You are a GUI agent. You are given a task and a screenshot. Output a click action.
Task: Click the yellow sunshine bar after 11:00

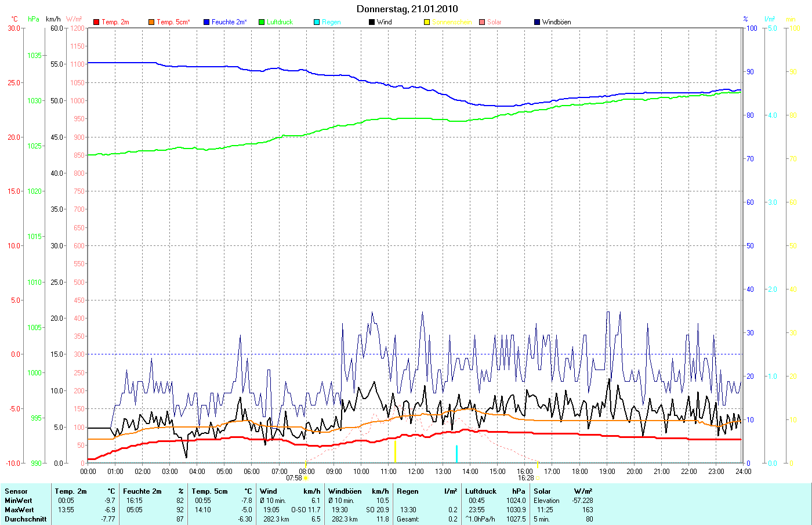click(x=395, y=451)
